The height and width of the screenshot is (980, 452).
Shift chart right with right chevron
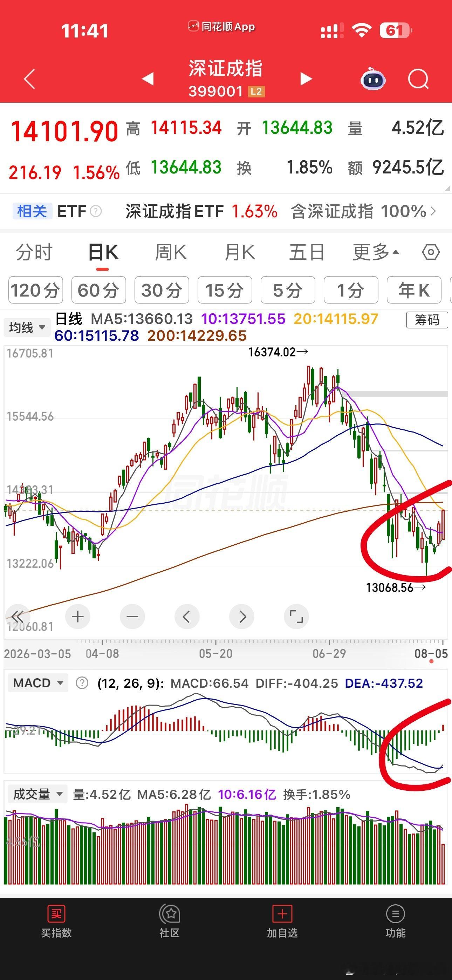242,616
